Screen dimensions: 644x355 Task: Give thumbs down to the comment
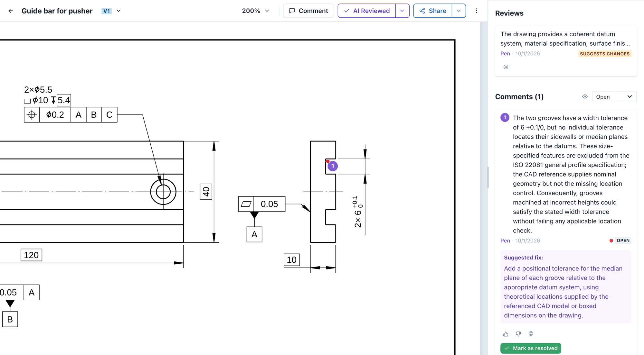click(x=518, y=334)
